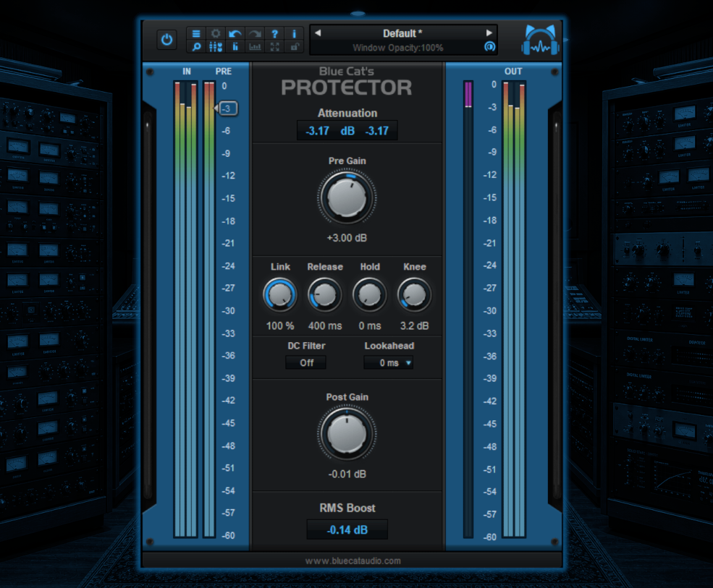The image size is (713, 588).
Task: Click the 0 ms Hold value
Action: point(370,325)
